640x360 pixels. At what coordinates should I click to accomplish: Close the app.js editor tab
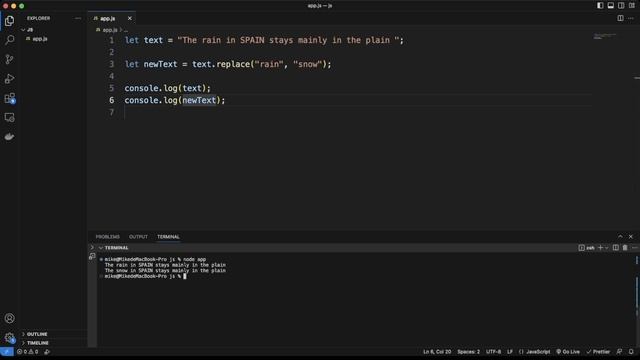(x=129, y=18)
